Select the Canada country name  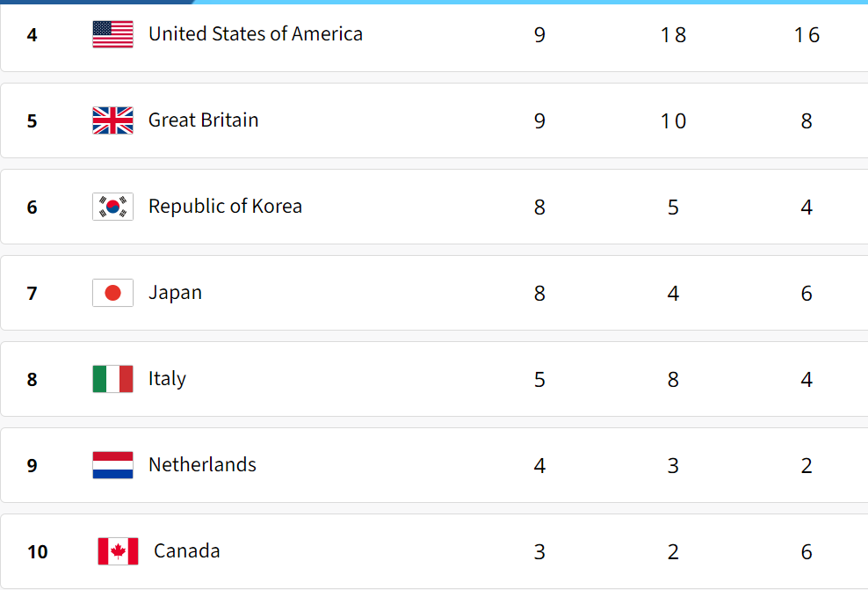[x=186, y=550]
